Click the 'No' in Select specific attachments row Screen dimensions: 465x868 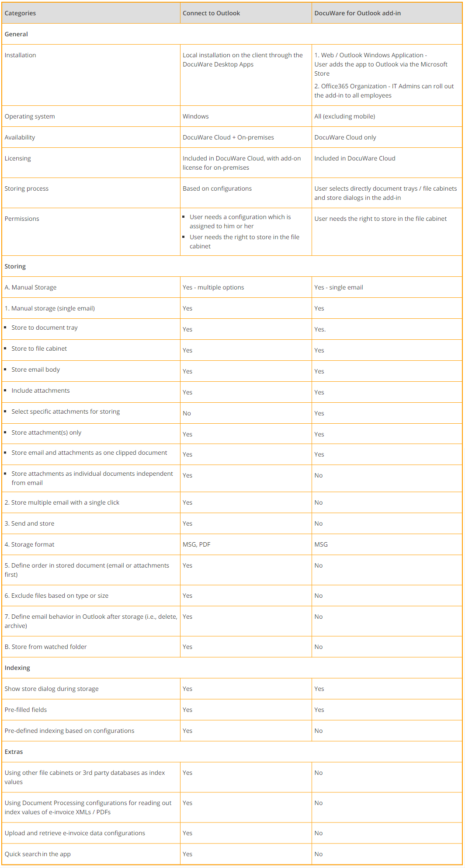[x=187, y=413]
